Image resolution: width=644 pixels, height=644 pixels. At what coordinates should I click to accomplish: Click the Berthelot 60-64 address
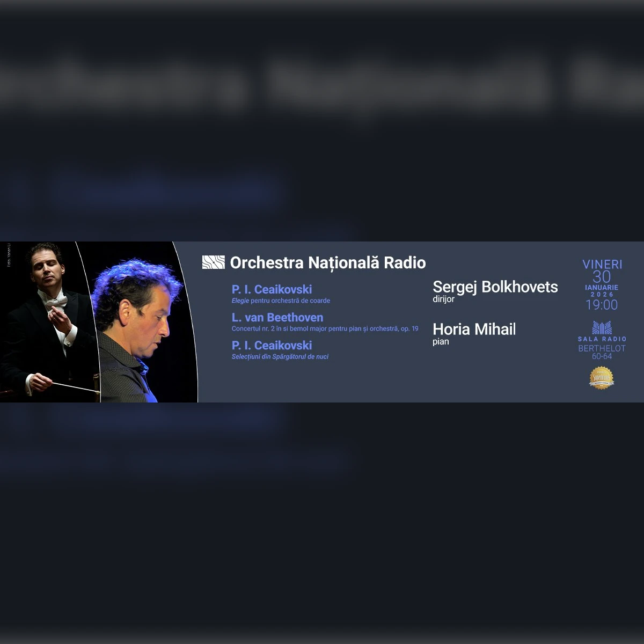click(602, 352)
